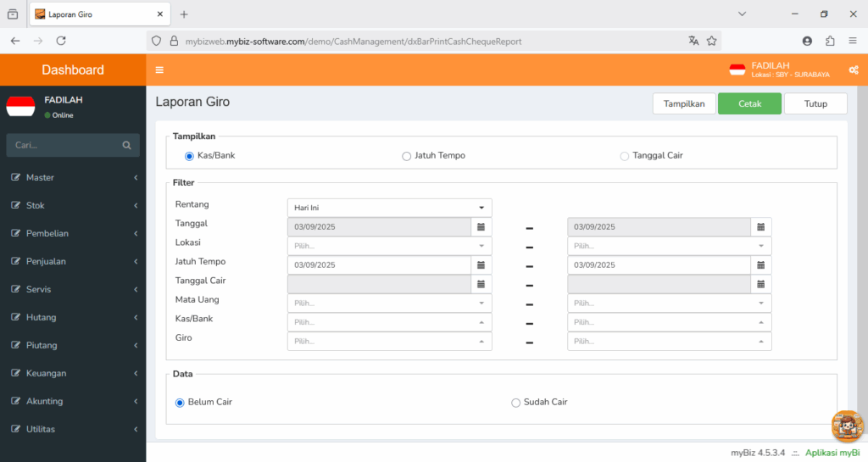Expand the Hutang sidebar menu
The image size is (868, 462).
(73, 318)
